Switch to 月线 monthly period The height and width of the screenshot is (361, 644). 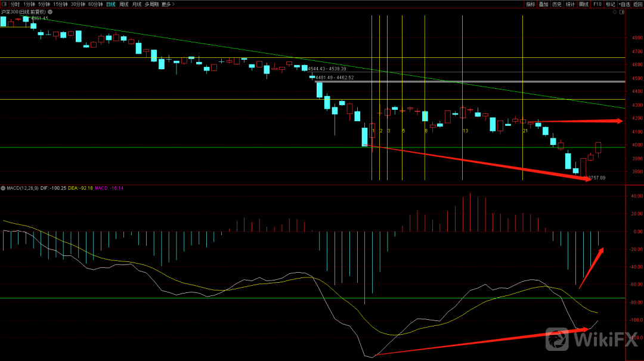(137, 4)
